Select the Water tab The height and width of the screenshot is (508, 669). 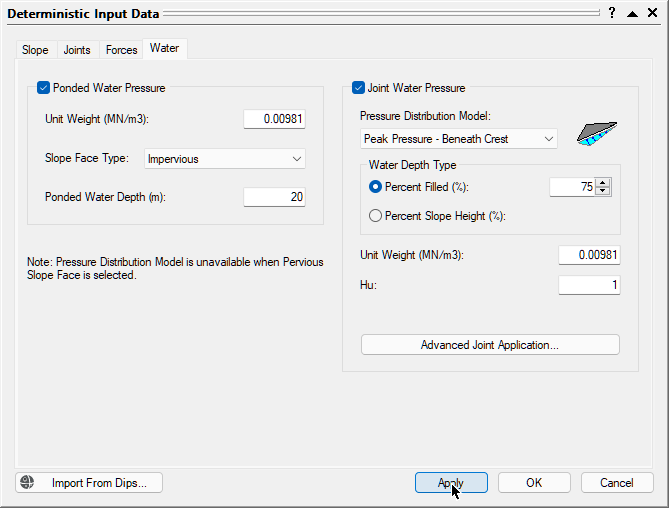(x=164, y=48)
